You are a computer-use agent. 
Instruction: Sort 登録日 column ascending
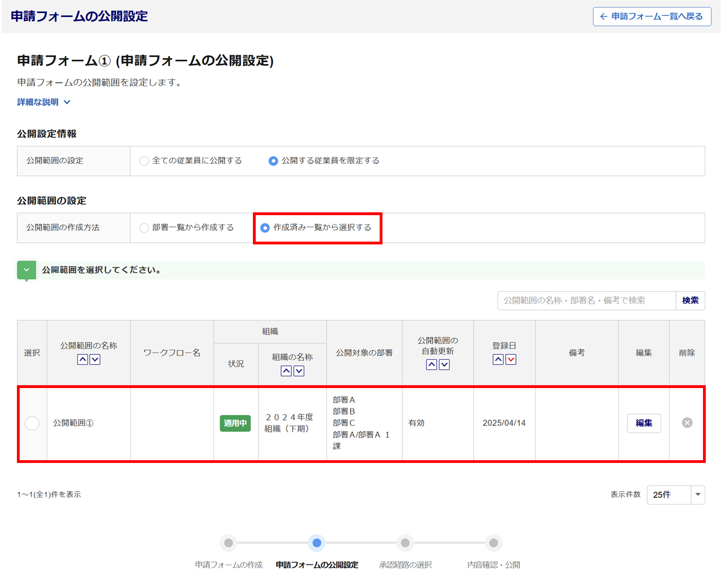click(x=498, y=360)
